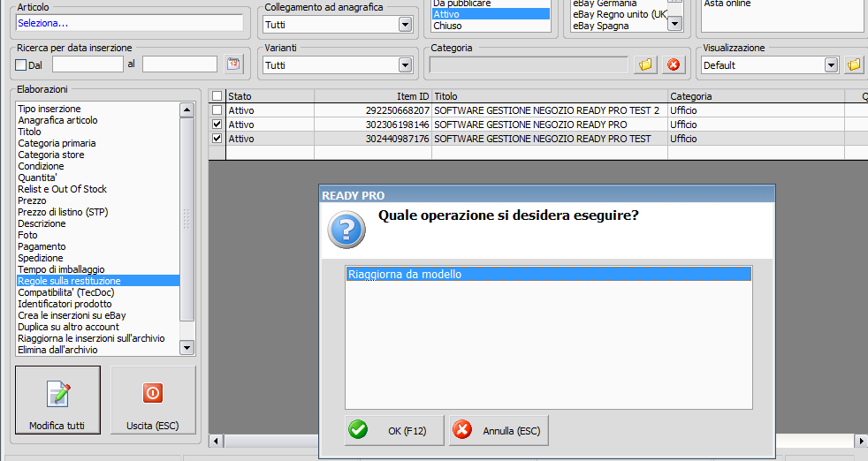Click title SOFTWARE GESTIONE NEGOZIO READY PRO TEST 2

(x=546, y=110)
